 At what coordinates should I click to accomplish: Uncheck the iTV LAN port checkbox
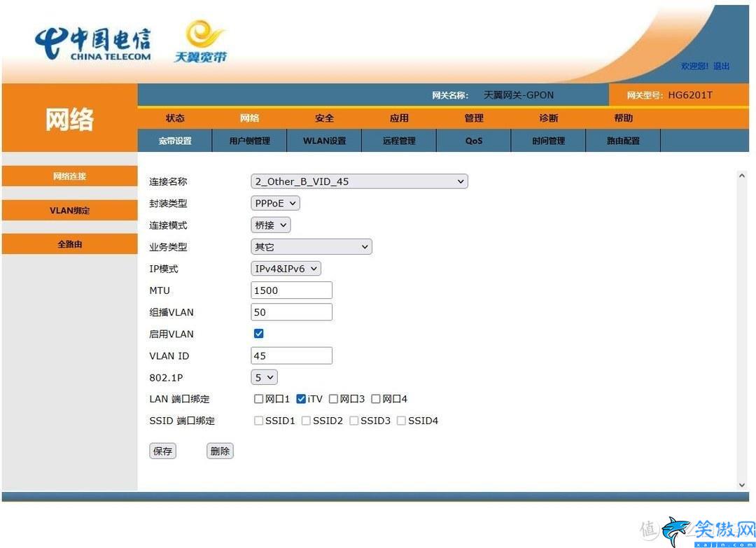[301, 399]
